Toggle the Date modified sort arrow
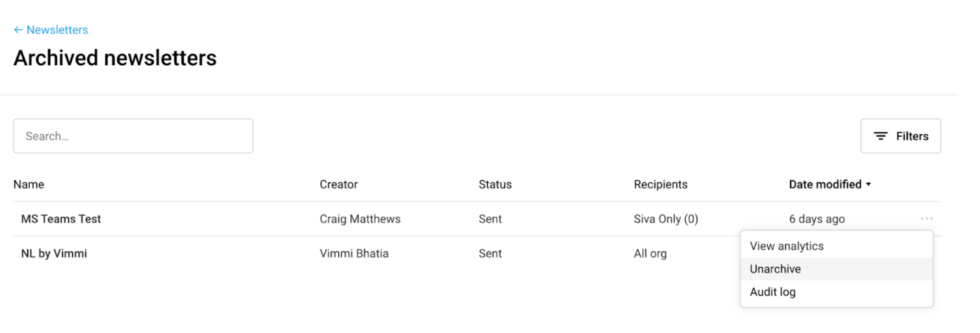The height and width of the screenshot is (333, 980). point(868,185)
